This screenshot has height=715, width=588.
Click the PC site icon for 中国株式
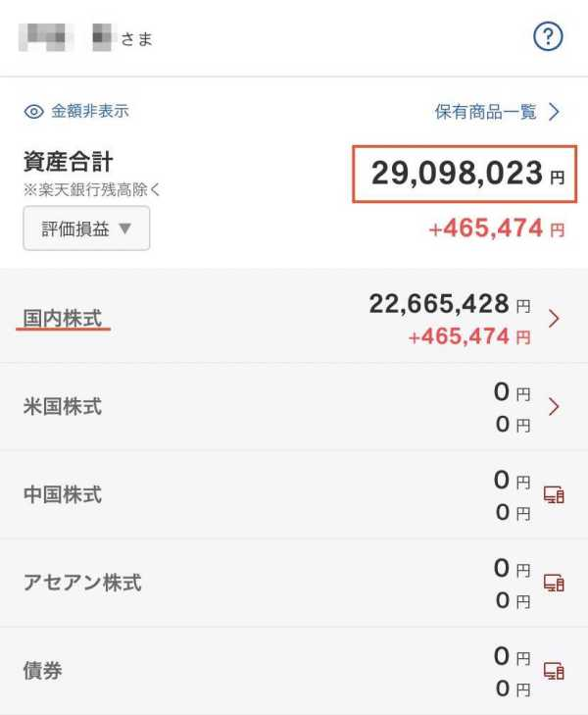(x=554, y=494)
